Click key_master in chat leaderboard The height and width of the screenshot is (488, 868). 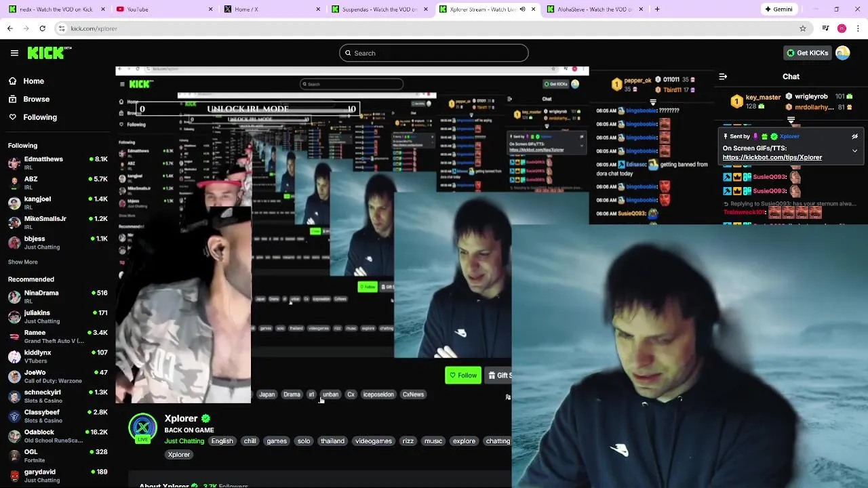764,97
